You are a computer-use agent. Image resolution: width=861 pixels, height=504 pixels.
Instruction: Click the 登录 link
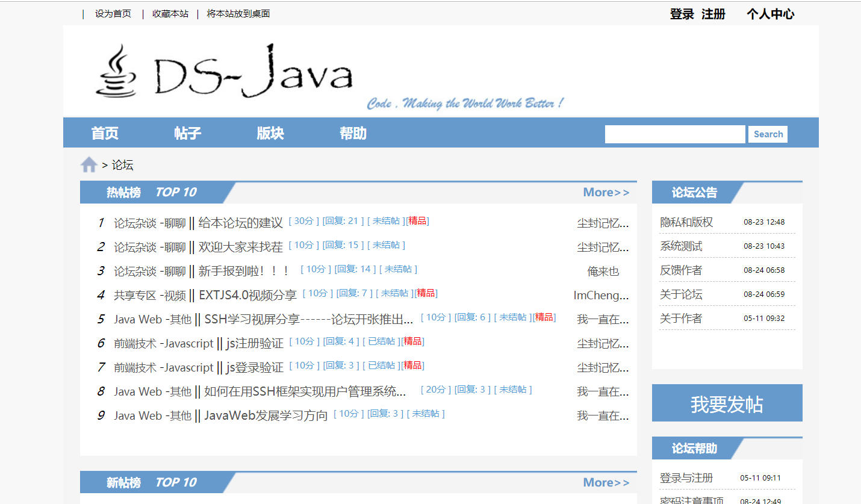(682, 14)
